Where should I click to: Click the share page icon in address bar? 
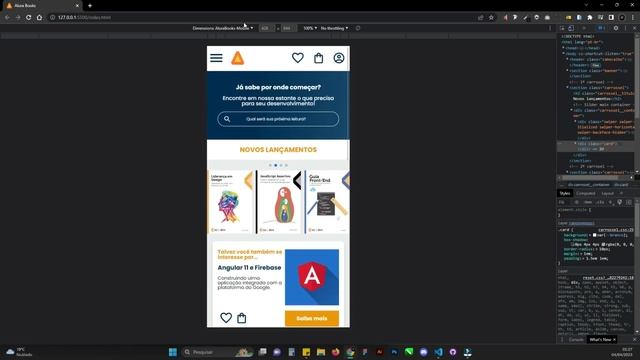[480, 18]
